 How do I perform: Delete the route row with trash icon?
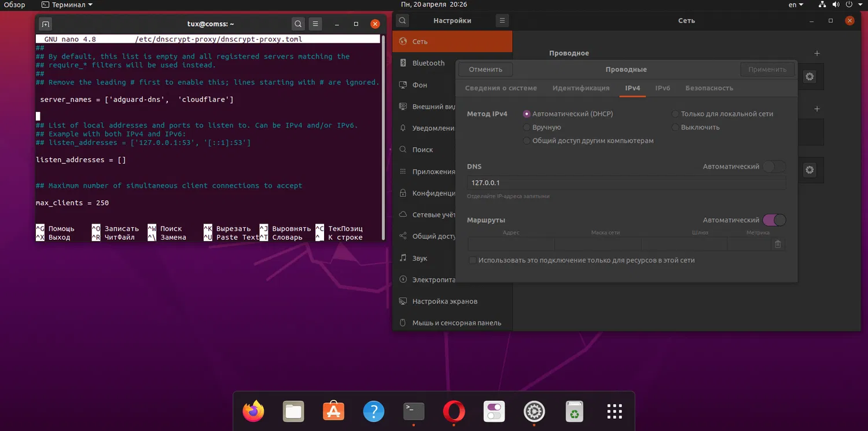[x=778, y=244]
